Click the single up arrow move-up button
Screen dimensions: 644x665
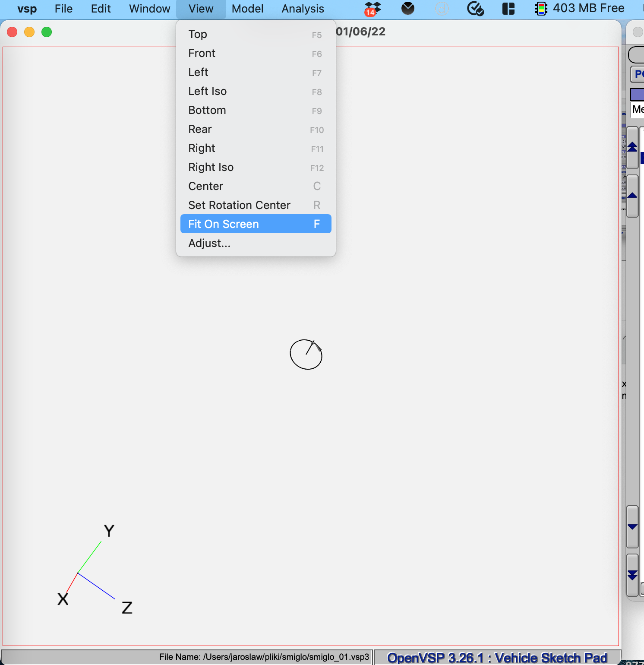pos(632,196)
